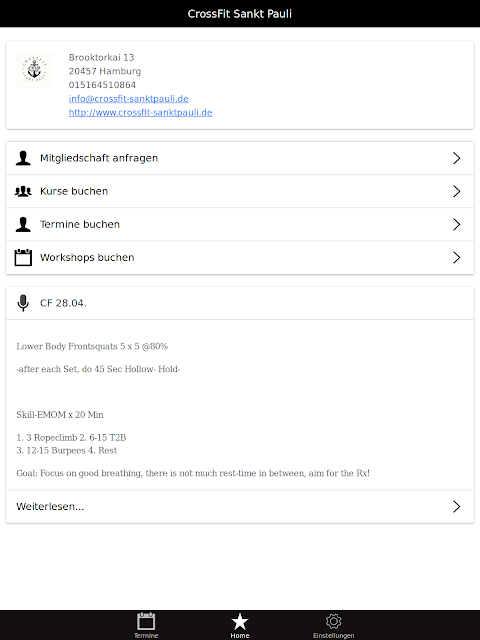Expand the Workshops buchen chevron arrow
Screen dimensions: 480x640
pos(457,257)
